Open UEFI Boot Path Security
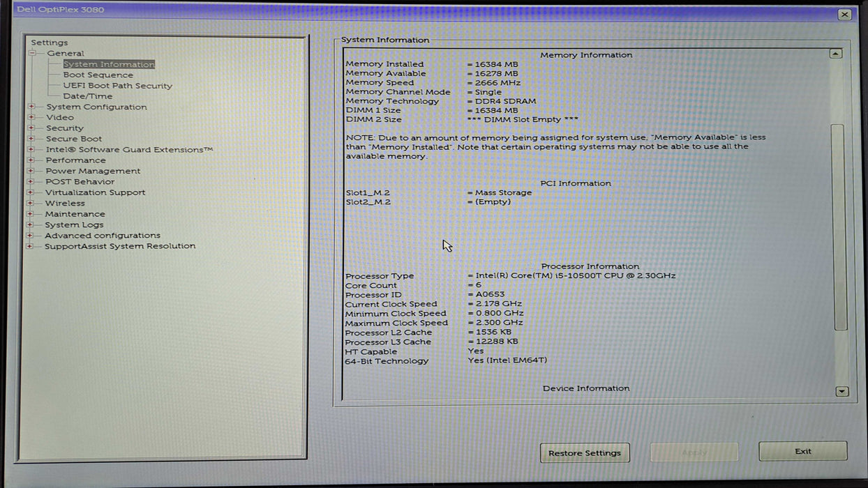Viewport: 868px width, 488px height. (x=117, y=86)
